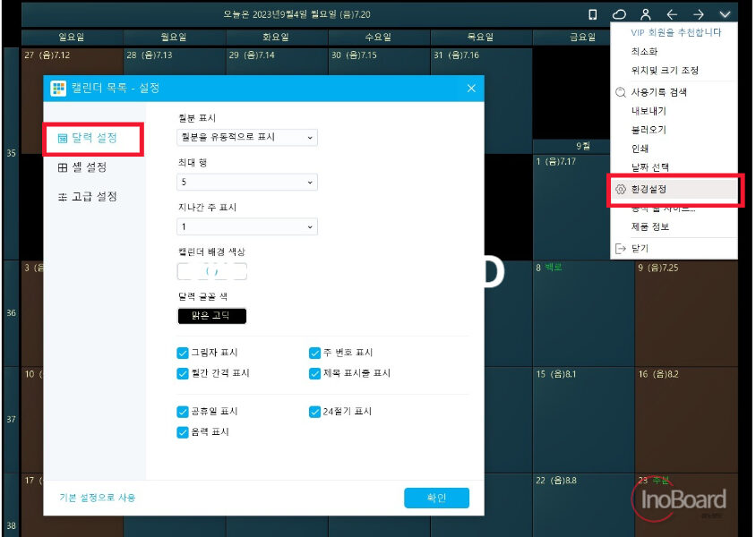The width and height of the screenshot is (756, 537).
Task: Choose 날짜 선택 menu item
Action: click(x=650, y=167)
